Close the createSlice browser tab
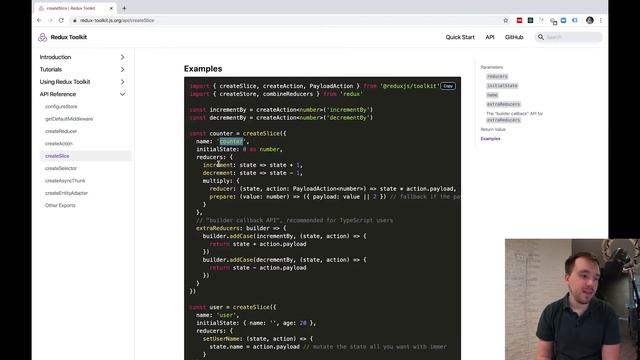The width and height of the screenshot is (640, 360). [x=111, y=8]
